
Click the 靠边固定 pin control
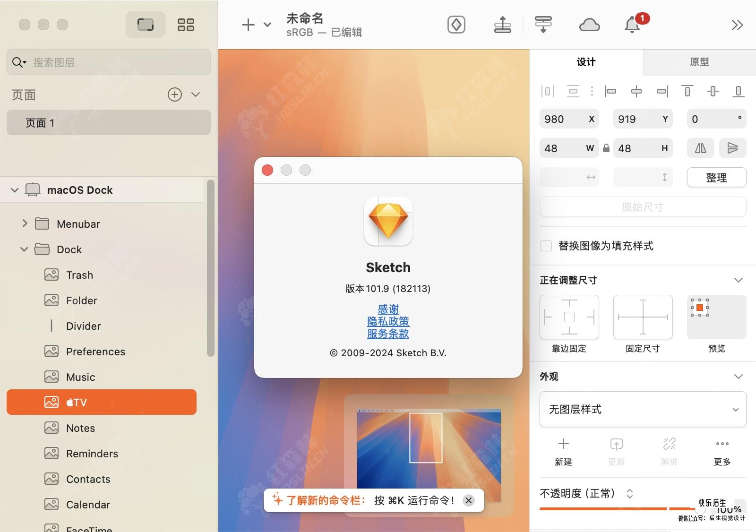(569, 317)
